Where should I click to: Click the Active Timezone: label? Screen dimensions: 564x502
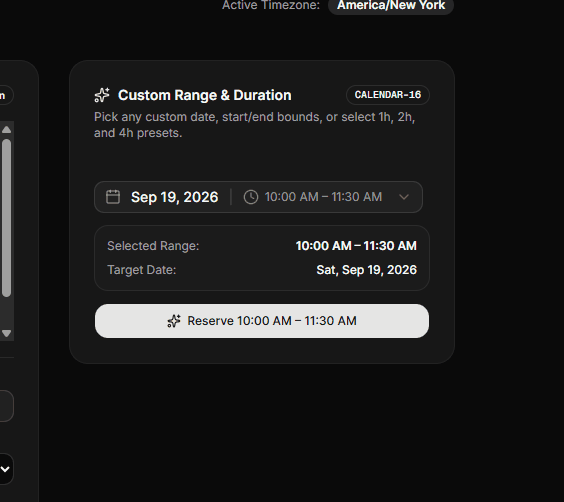271,5
